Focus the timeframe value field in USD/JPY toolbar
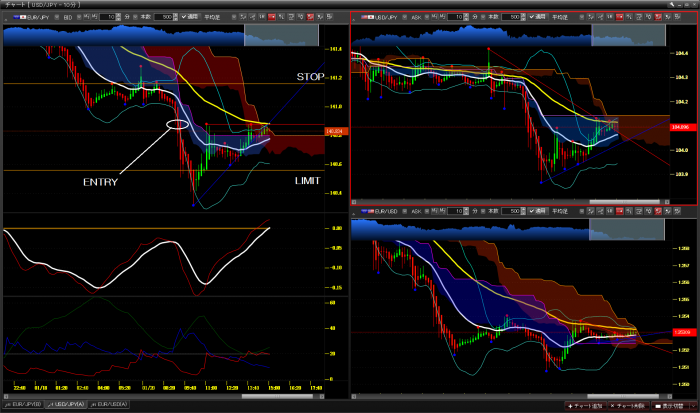The width and height of the screenshot is (700, 413). (455, 17)
